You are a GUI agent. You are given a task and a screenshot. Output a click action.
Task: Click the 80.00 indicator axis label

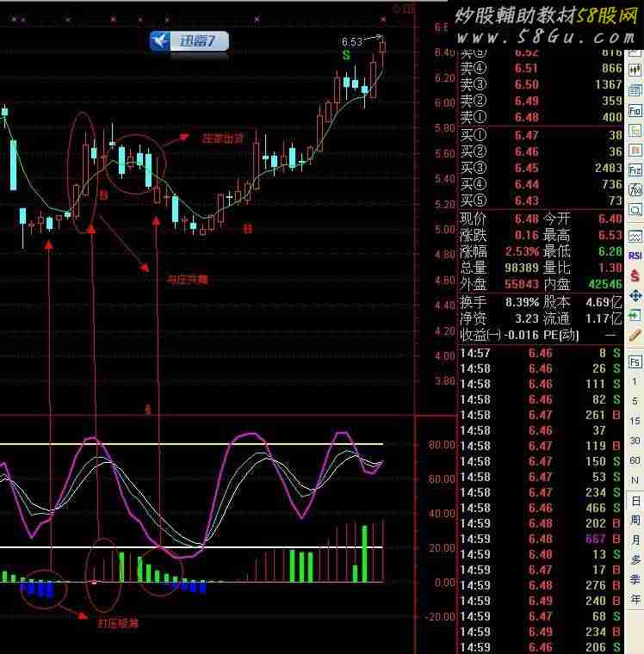[x=442, y=445]
